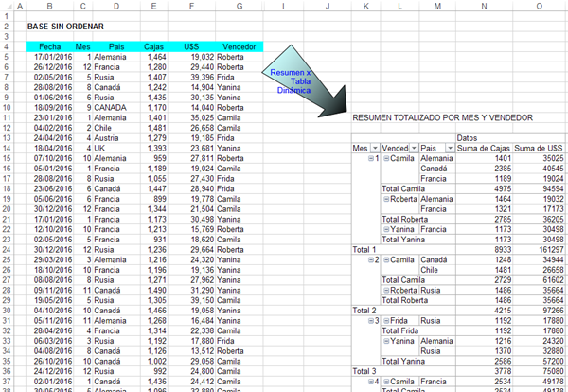Click the Austria cell in row 13
568x392 pixels.
(x=116, y=138)
